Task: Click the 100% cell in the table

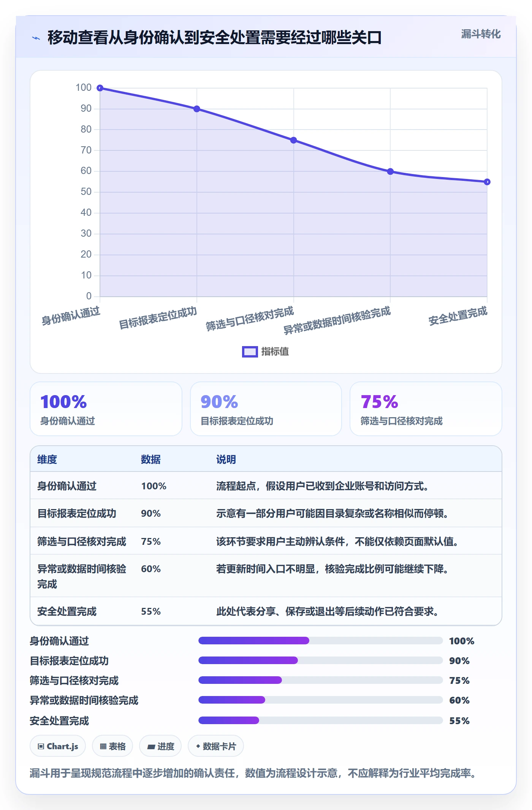Action: point(154,486)
